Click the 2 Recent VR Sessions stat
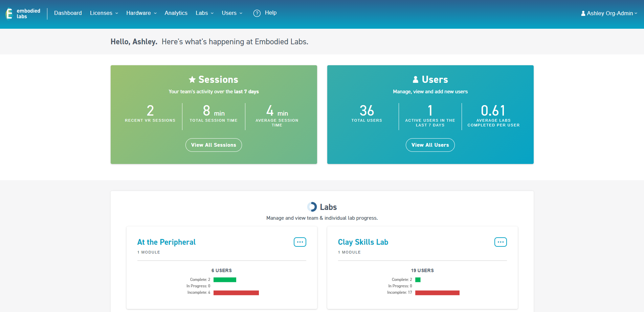The width and height of the screenshot is (644, 312). 150,114
